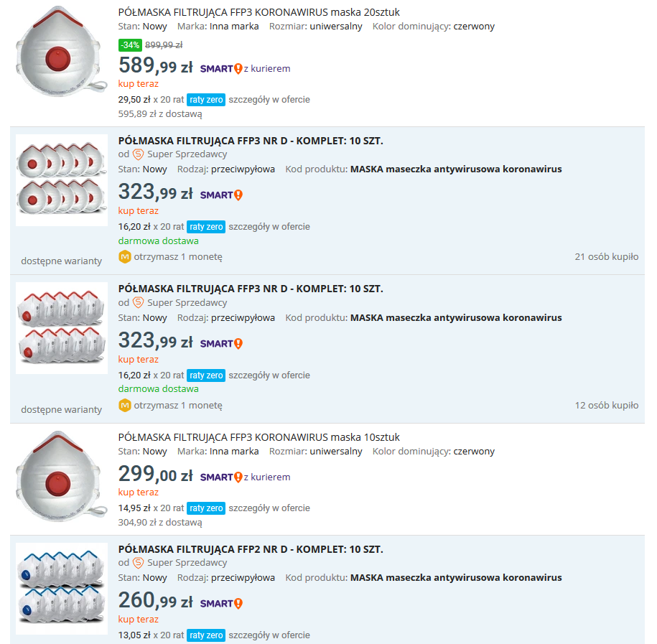657x644 pixels.
Task: Click SMART icon on first 323,99 zł offer
Action: 221,195
